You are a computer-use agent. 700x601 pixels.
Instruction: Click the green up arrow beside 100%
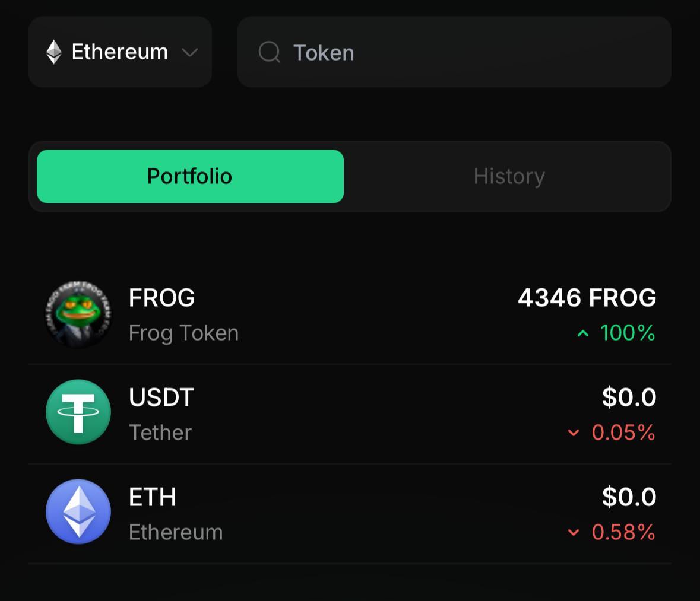click(583, 333)
